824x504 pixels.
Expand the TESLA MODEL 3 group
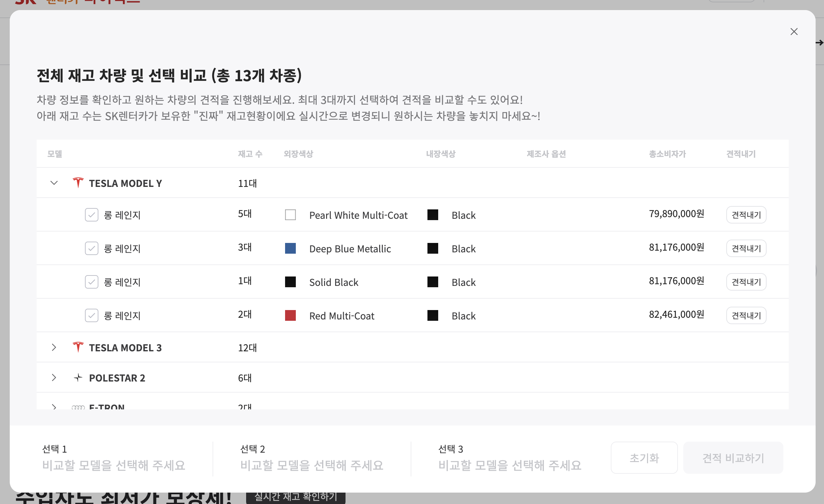(54, 347)
